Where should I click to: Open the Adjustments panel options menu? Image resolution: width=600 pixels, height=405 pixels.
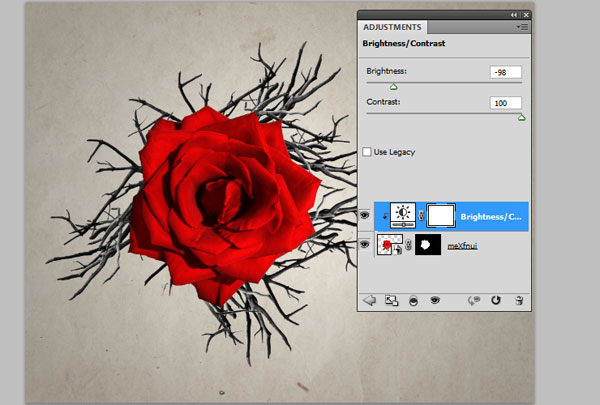pyautogui.click(x=521, y=27)
